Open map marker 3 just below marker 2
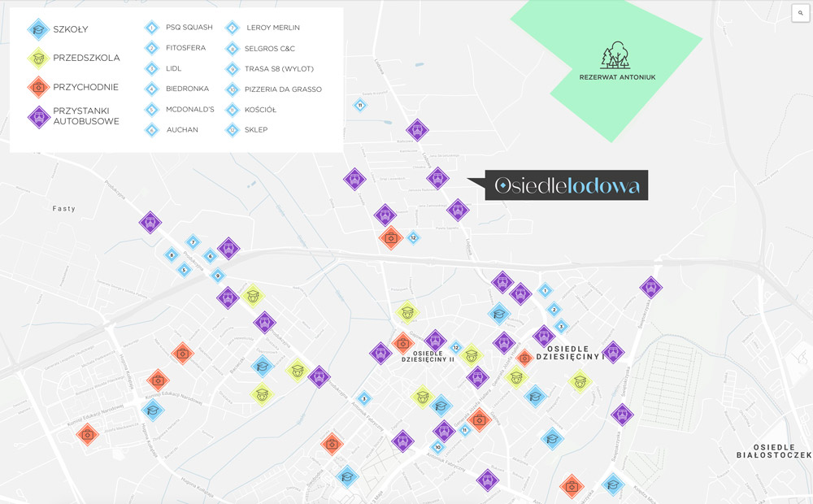The height and width of the screenshot is (504, 813). point(561,327)
